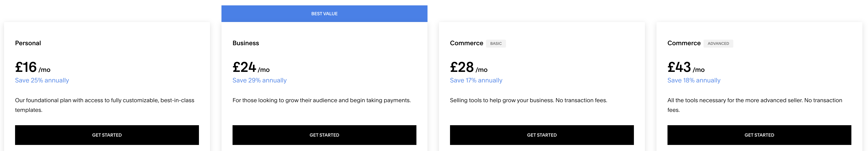Click the £16 per month price

click(x=32, y=67)
